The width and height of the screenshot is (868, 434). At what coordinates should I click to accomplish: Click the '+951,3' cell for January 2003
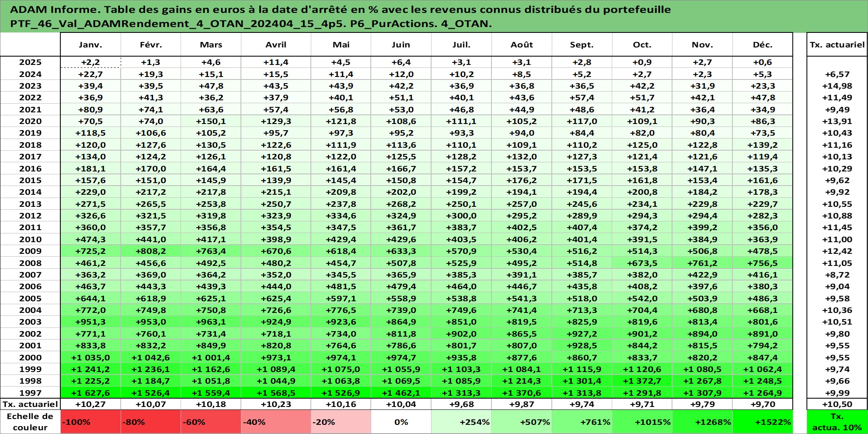click(x=91, y=322)
